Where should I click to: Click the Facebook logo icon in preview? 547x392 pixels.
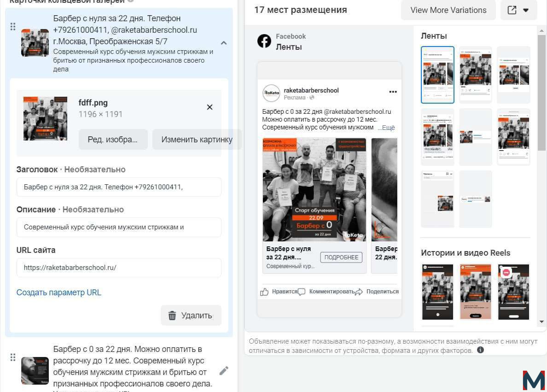[264, 41]
